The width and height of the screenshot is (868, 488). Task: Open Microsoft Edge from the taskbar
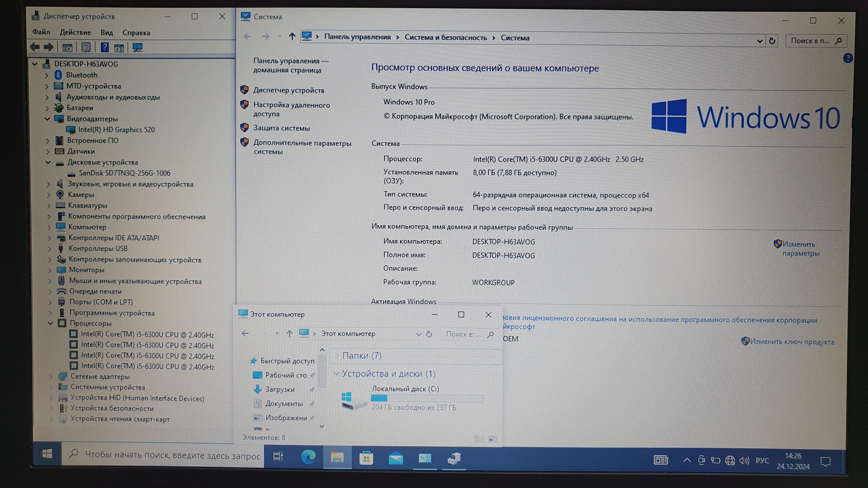308,457
